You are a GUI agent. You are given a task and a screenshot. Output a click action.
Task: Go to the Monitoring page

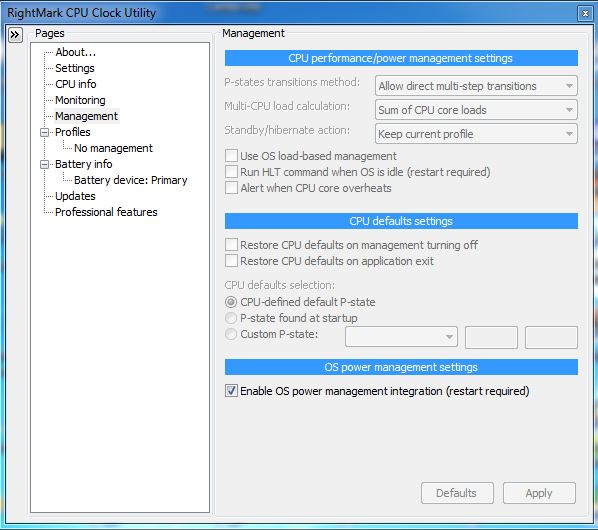point(80,100)
